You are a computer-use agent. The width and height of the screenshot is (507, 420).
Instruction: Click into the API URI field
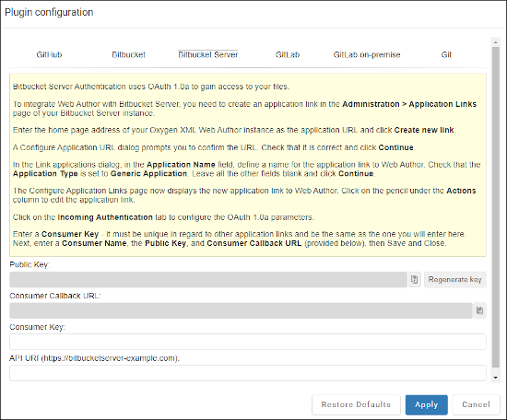coord(248,373)
